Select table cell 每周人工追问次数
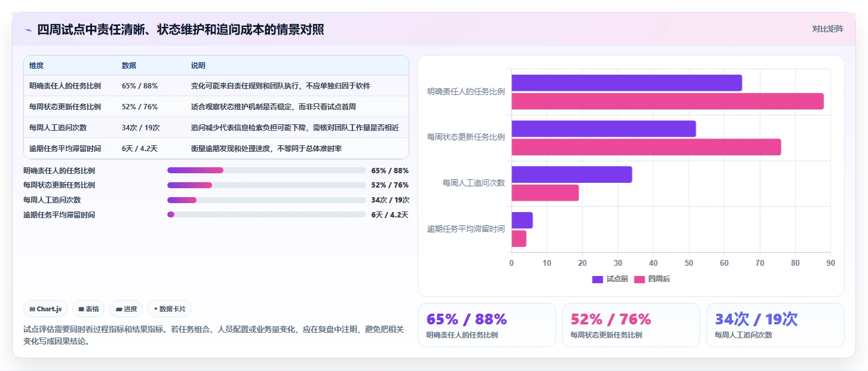 coord(58,127)
